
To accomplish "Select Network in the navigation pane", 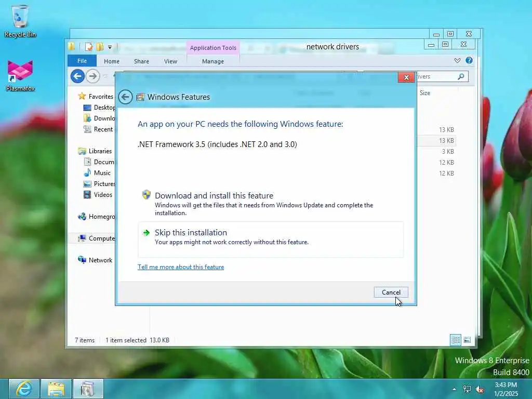I will 95,260.
